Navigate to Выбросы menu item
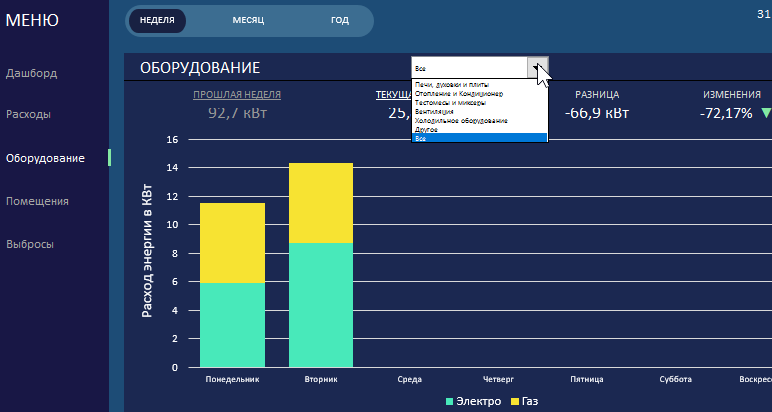Image resolution: width=772 pixels, height=412 pixels. click(x=30, y=244)
